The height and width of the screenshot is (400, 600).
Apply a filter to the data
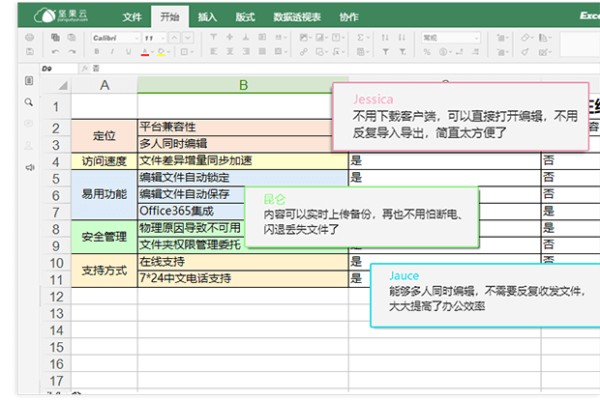click(x=385, y=52)
